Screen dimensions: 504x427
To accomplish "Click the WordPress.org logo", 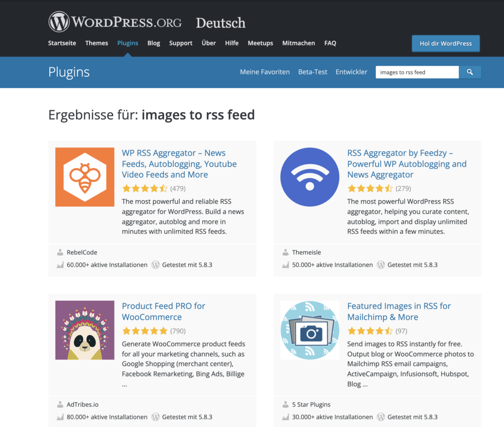I will [x=115, y=22].
